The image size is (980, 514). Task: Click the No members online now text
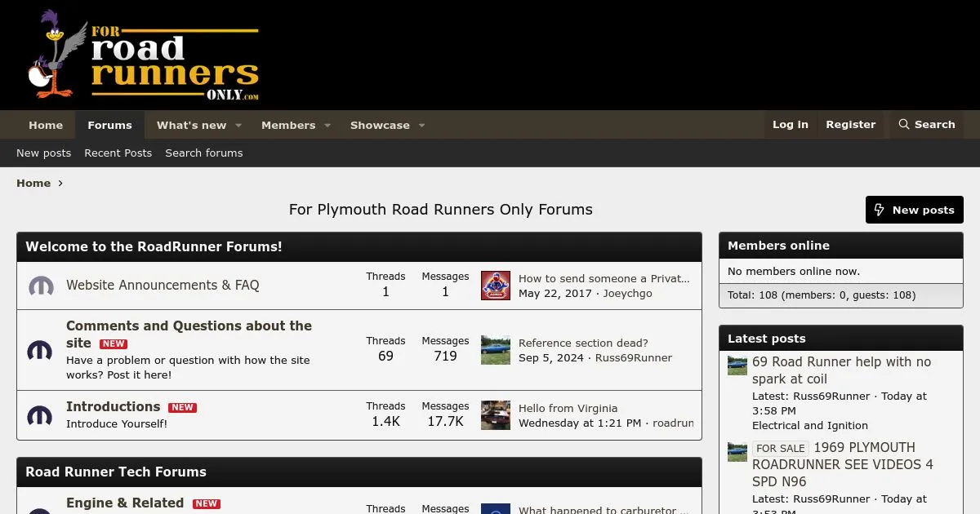tap(794, 272)
